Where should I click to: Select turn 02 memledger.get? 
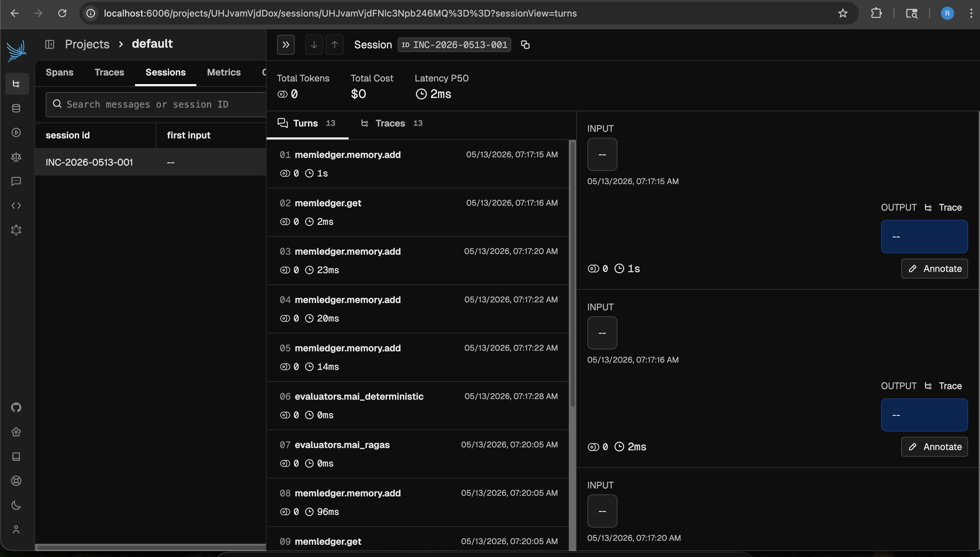pos(417,212)
